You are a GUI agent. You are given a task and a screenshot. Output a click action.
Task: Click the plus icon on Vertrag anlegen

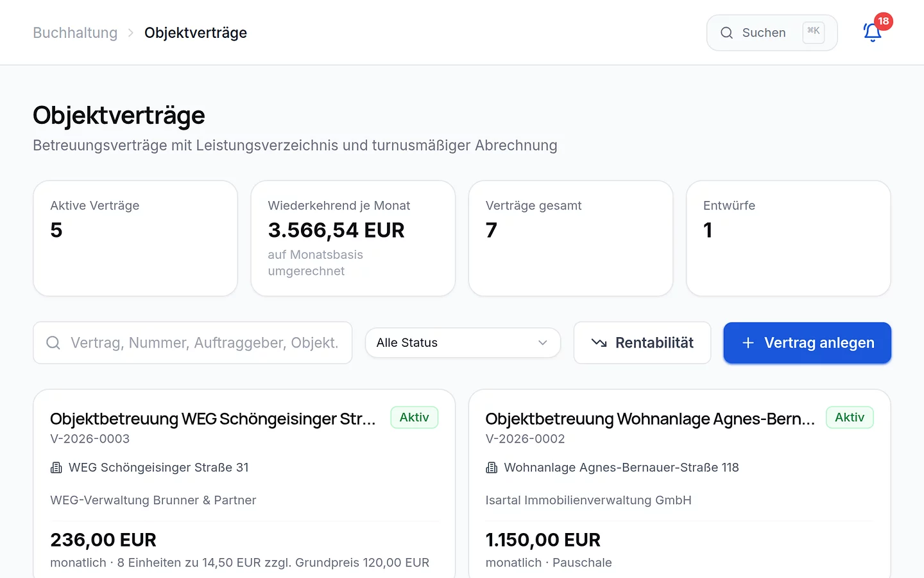coord(748,343)
